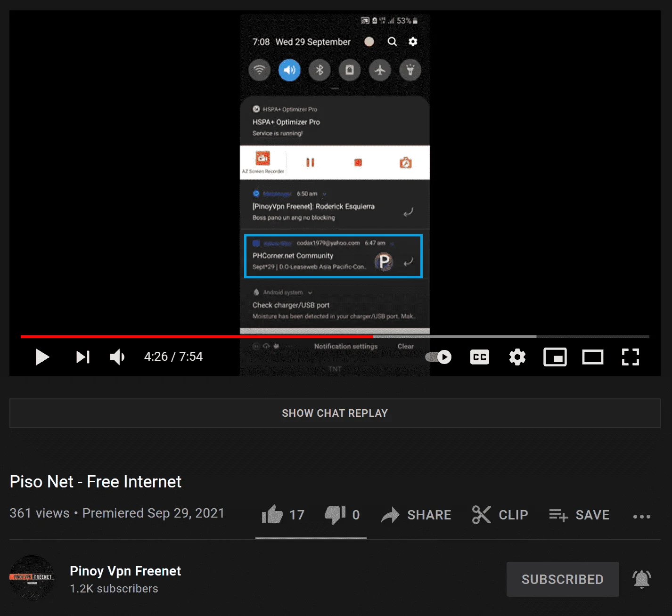Switch to miniplayer
672x616 pixels.
coord(555,357)
